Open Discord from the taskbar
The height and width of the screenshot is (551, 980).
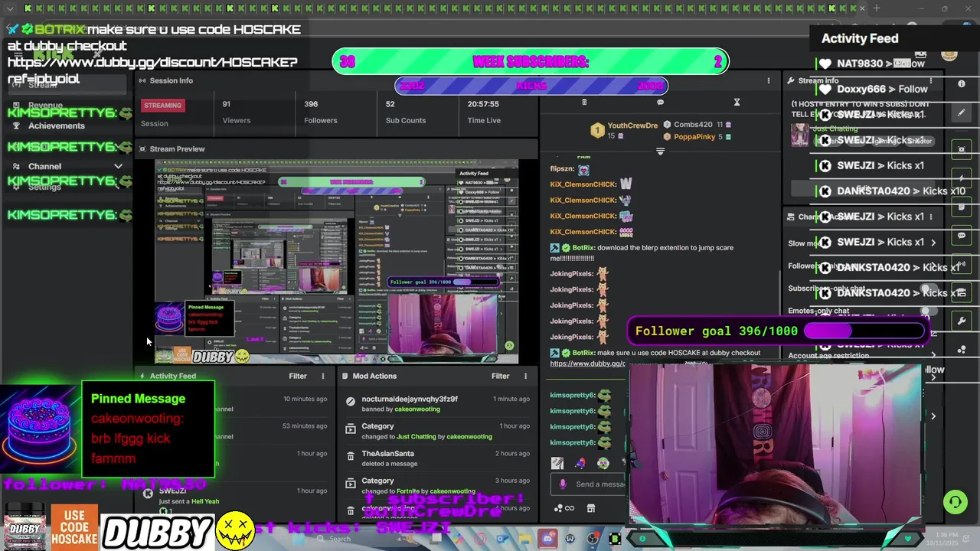547,539
